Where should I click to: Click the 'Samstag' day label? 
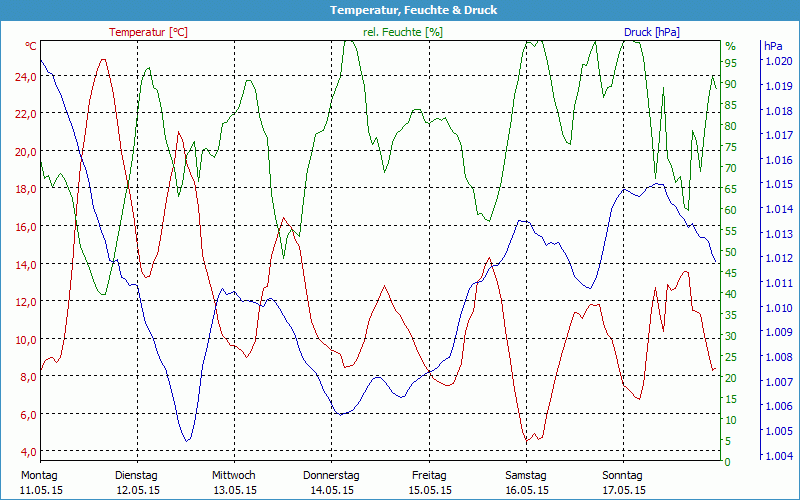point(526,476)
